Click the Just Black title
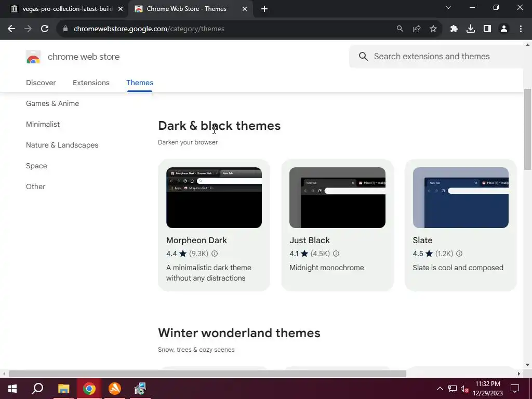 tap(310, 240)
